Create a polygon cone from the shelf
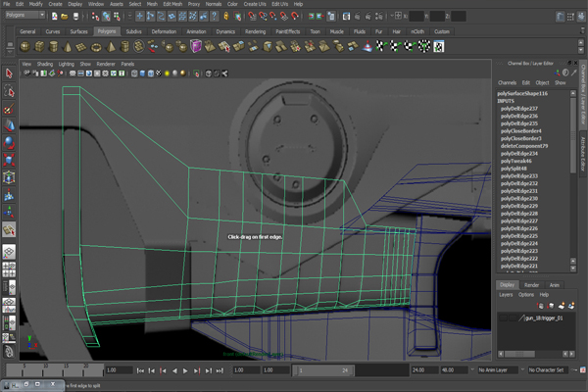Screen dimensions: 588x392 (x=68, y=46)
